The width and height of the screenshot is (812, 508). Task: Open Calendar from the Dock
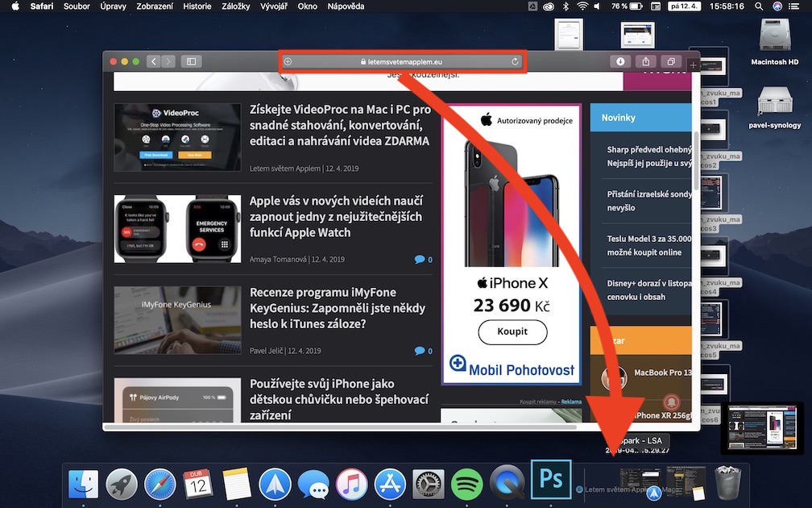tap(198, 485)
